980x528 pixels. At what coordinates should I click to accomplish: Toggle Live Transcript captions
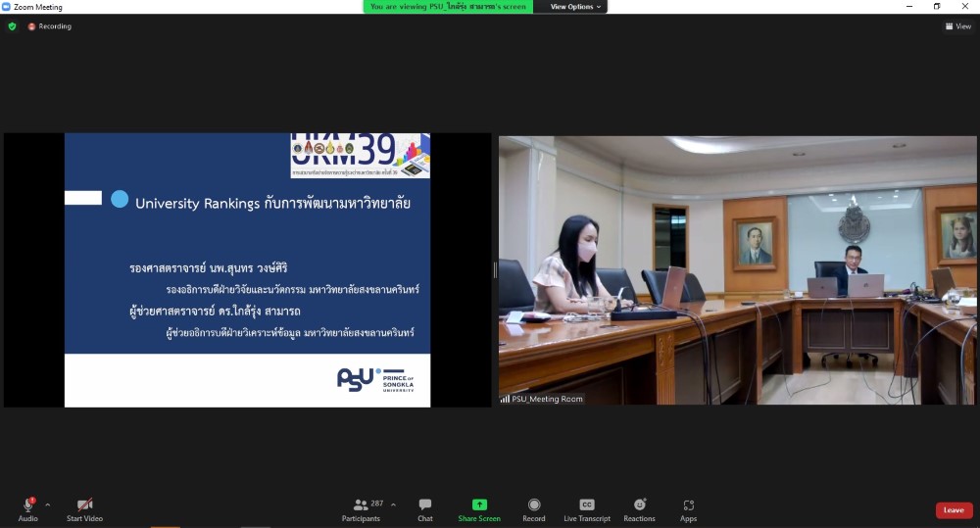[x=586, y=509]
